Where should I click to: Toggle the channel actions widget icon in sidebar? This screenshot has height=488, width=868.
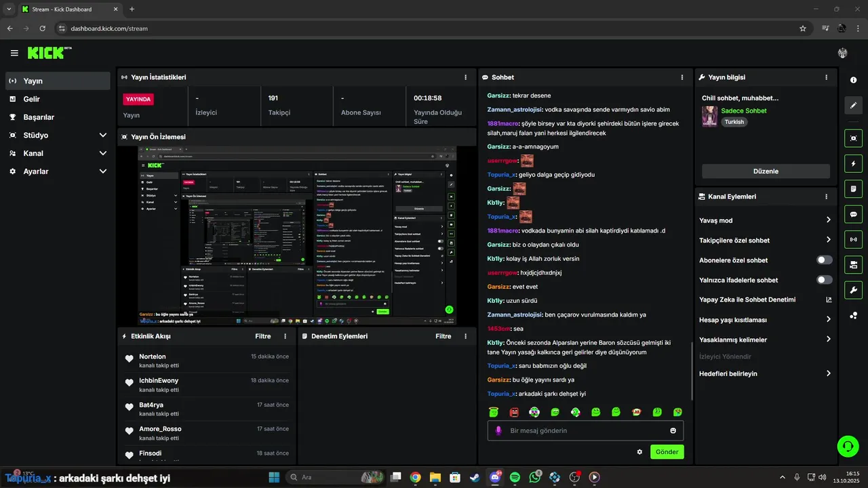(x=853, y=264)
